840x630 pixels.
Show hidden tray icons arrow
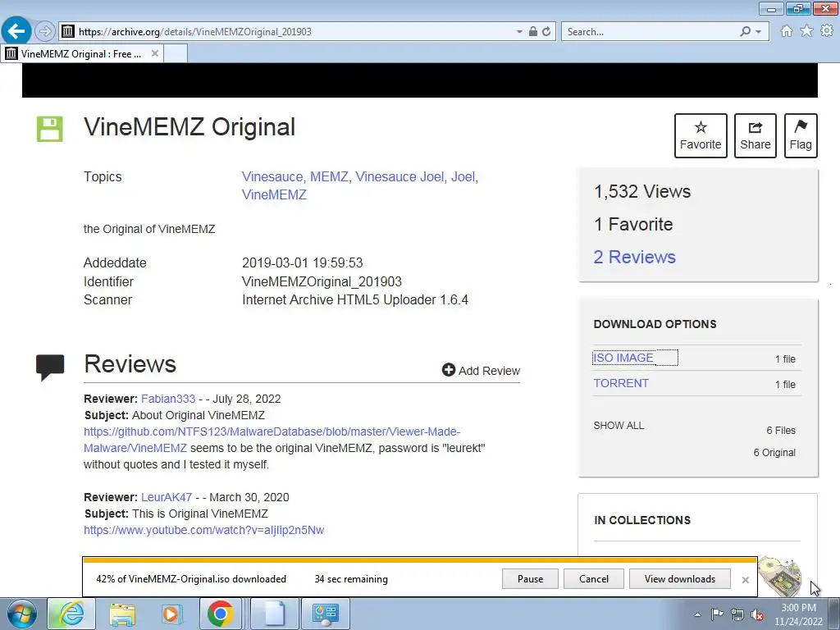[x=697, y=614]
